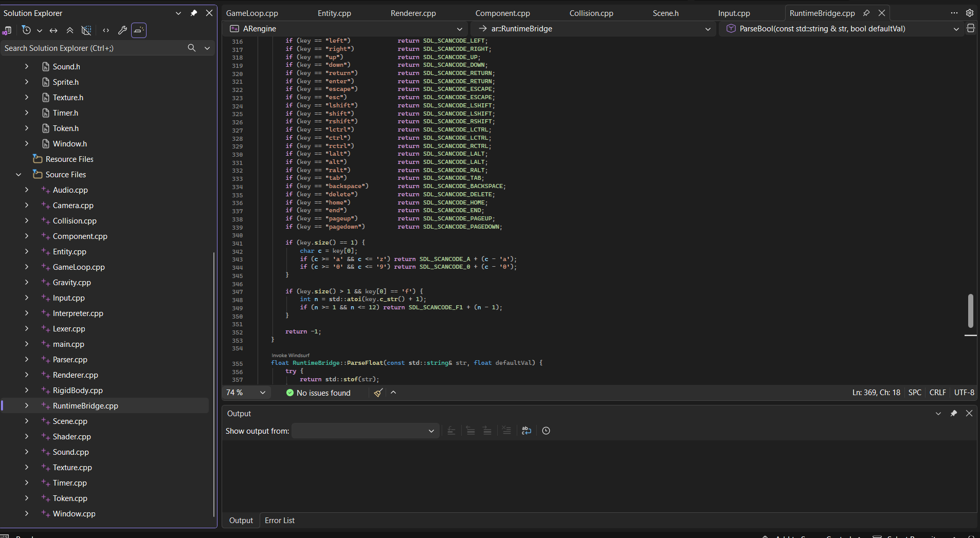Click the Gravity.cpp file icon
The width and height of the screenshot is (980, 538).
46,282
